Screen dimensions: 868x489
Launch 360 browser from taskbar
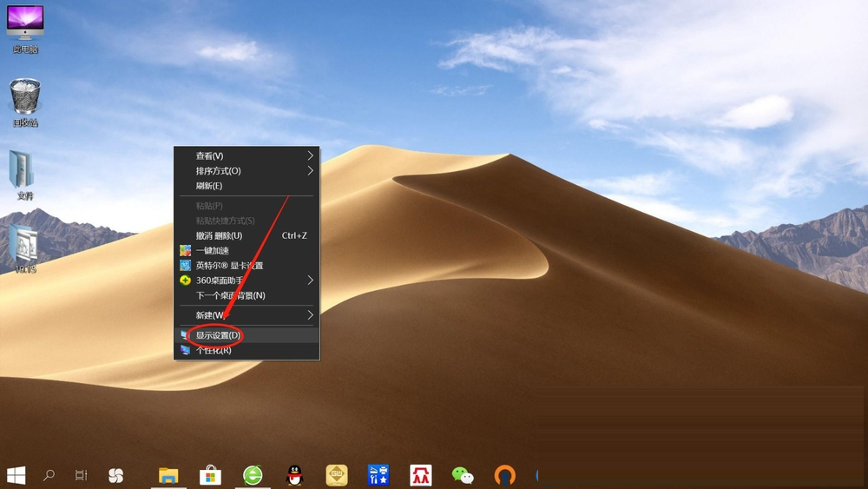(x=253, y=475)
